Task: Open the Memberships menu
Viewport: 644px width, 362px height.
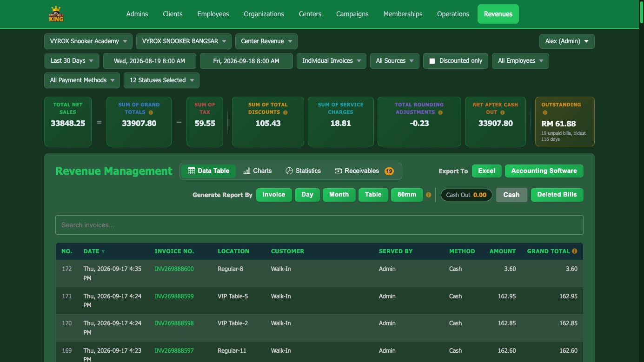Action: 403,14
